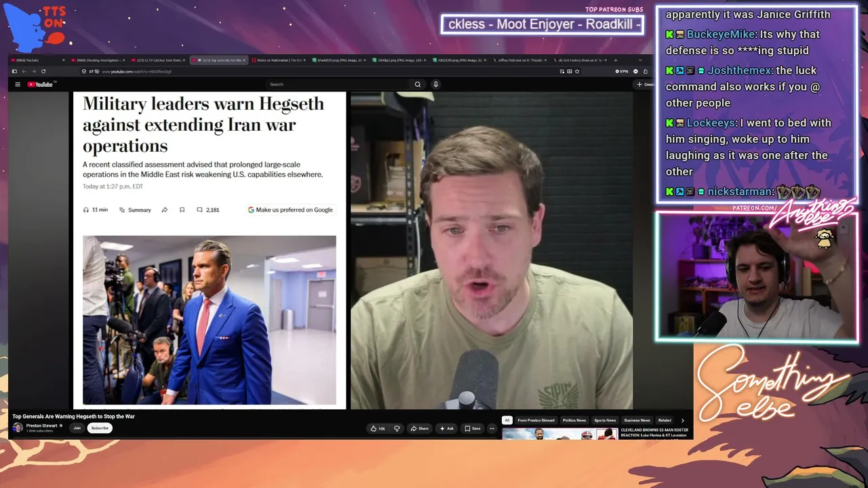Filter by the Politics News chip
This screenshot has width=868, height=488.
click(x=574, y=420)
